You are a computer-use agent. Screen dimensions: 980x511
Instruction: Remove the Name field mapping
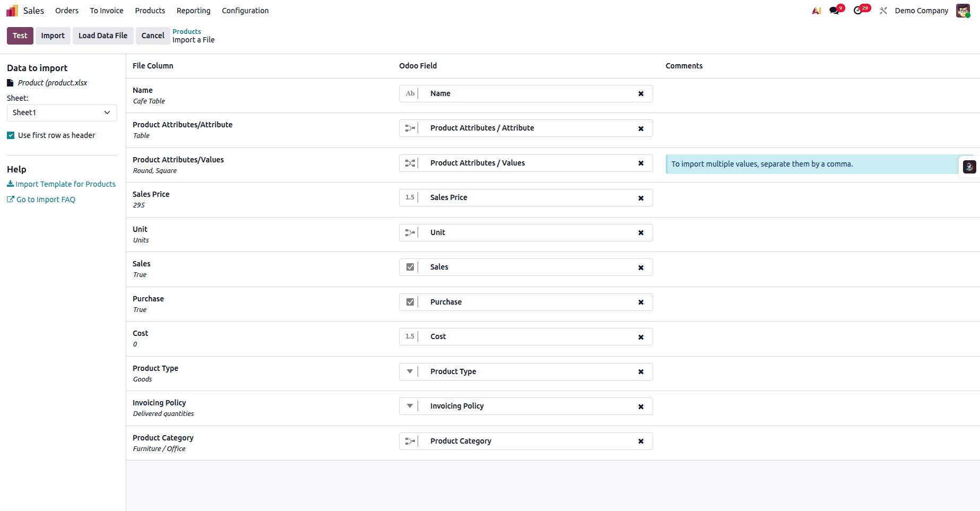(640, 93)
